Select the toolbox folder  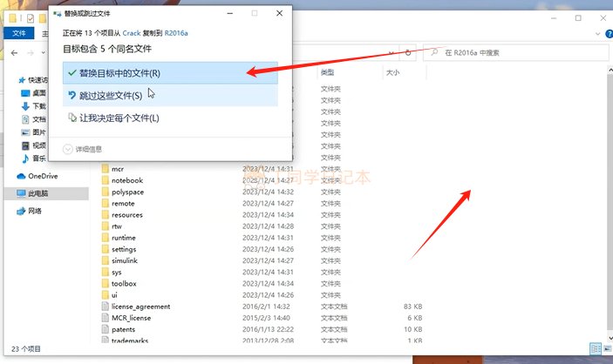pos(125,283)
